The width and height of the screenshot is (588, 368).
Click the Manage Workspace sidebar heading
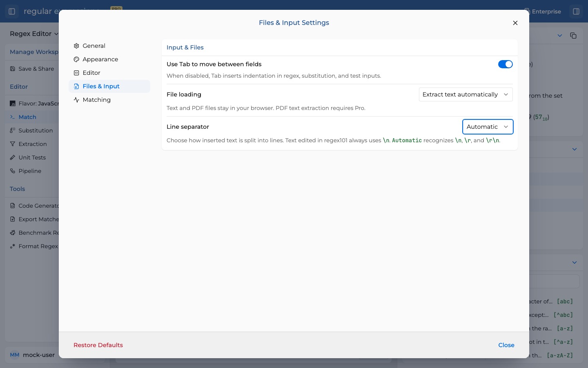tap(34, 52)
